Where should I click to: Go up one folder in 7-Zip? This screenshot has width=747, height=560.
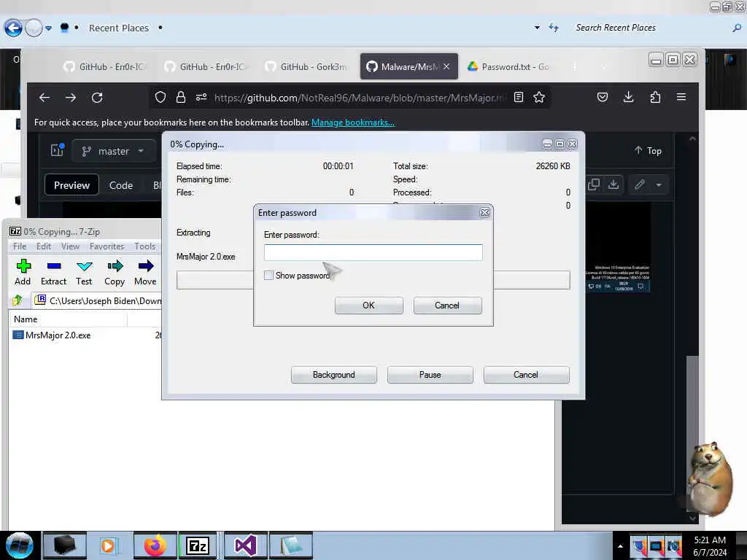pos(18,300)
